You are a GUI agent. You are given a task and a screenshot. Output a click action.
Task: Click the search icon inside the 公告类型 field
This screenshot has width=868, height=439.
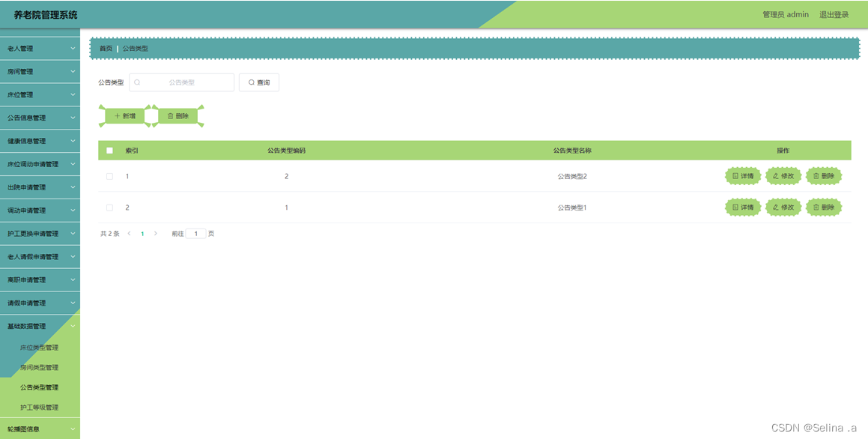click(137, 82)
